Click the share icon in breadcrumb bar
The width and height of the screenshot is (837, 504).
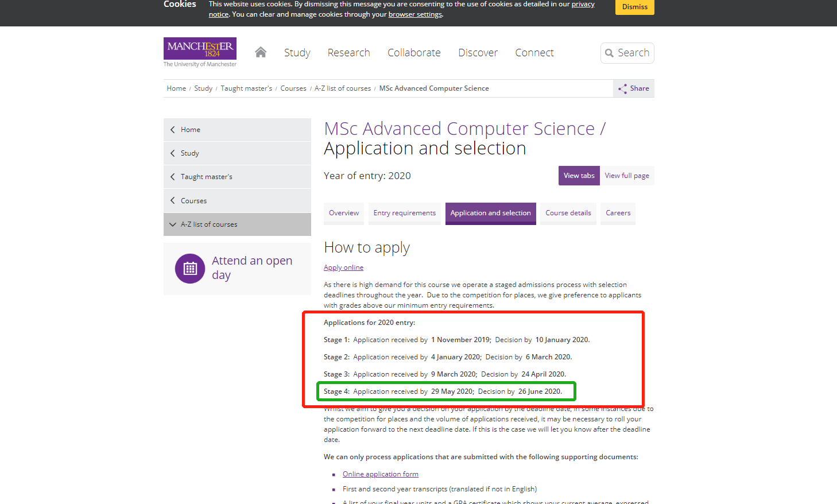[622, 88]
